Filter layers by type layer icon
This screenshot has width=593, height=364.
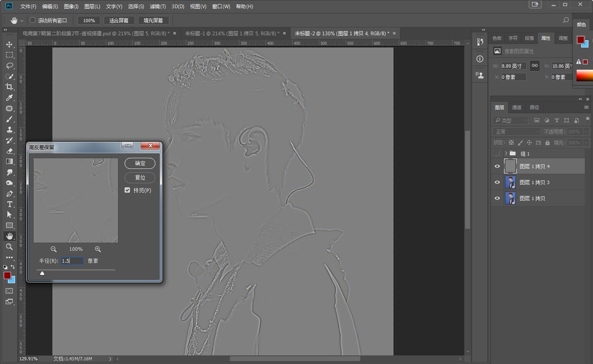pyautogui.click(x=557, y=120)
